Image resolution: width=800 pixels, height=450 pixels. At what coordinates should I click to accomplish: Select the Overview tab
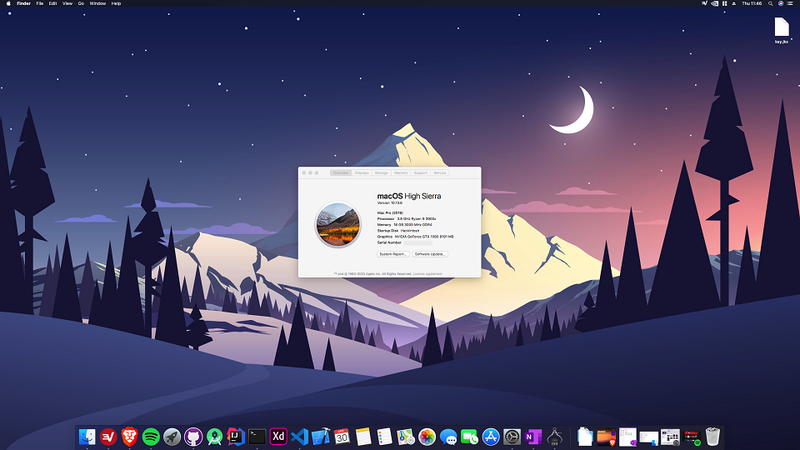click(340, 173)
